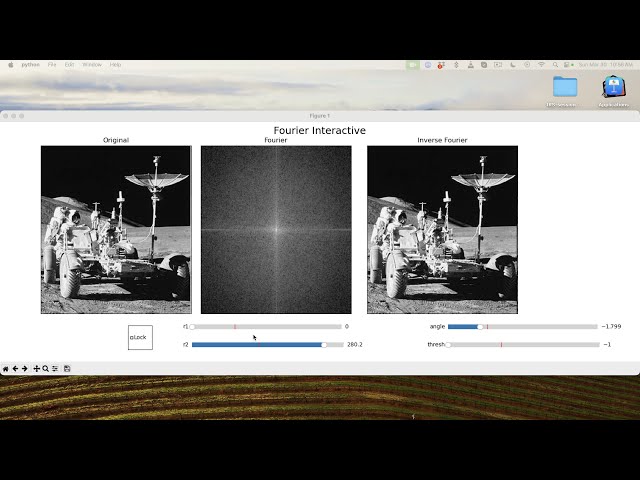Screen dimensions: 640x480
Task: Open the Help menu
Action: [x=115, y=64]
